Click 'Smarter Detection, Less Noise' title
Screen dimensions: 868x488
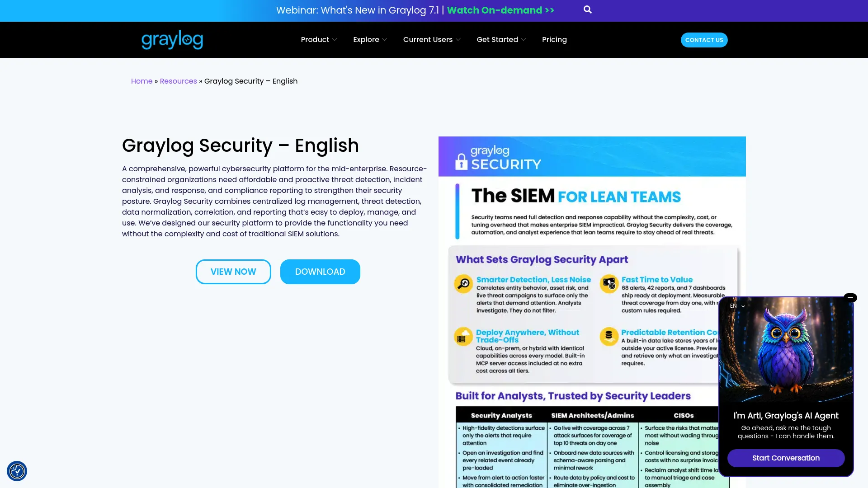(533, 280)
